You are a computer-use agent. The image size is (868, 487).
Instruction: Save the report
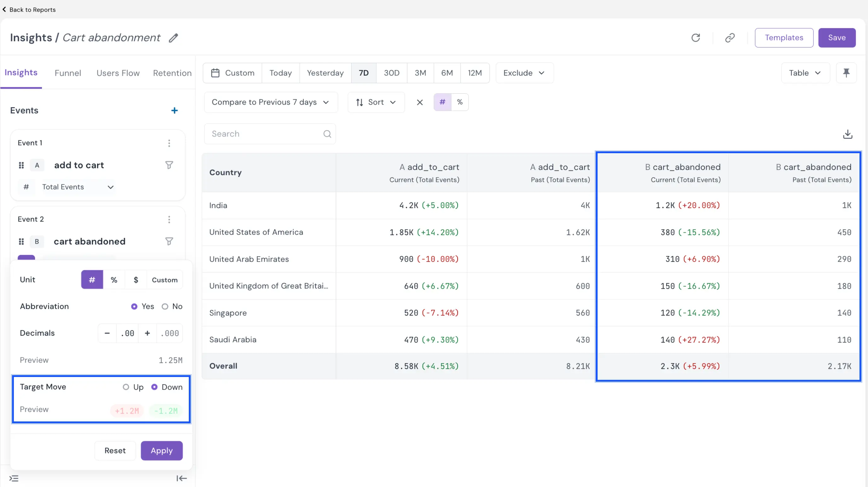(837, 38)
